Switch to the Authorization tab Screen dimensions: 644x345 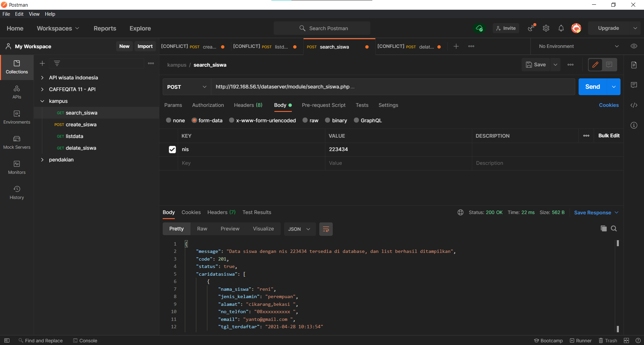208,105
